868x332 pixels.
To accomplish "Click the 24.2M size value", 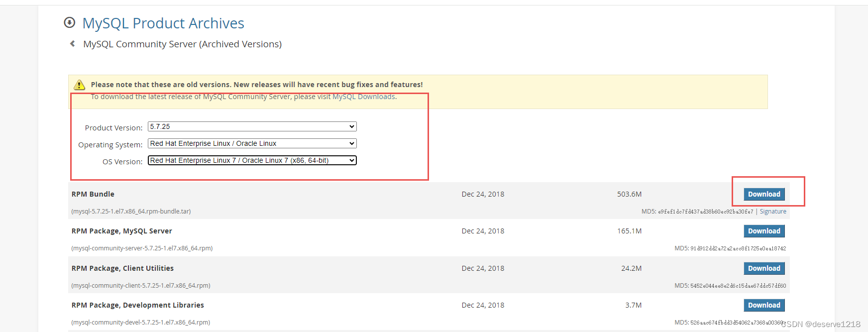I will coord(631,268).
